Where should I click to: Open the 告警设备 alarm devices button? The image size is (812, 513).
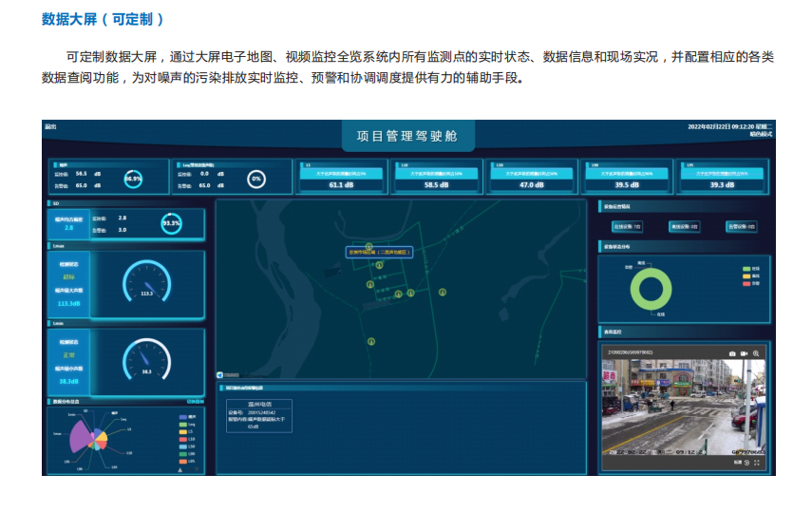pyautogui.click(x=741, y=227)
